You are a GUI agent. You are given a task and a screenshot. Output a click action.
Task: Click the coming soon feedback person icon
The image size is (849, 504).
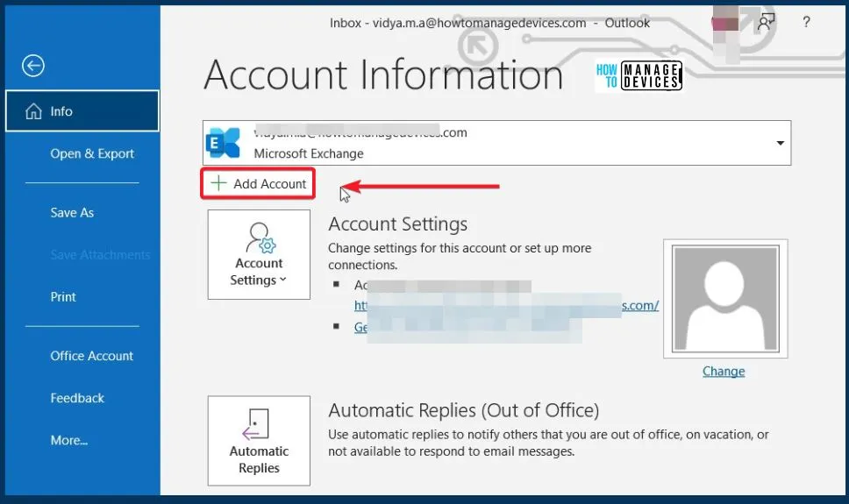coord(766,22)
